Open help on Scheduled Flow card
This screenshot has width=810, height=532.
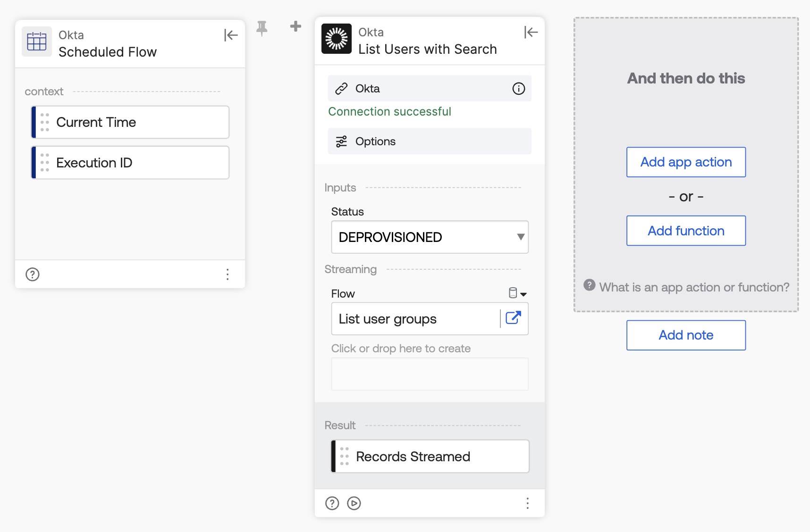tap(33, 274)
